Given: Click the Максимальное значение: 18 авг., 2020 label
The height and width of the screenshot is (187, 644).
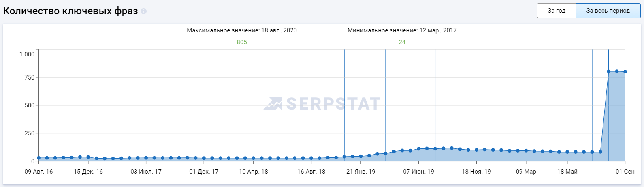Looking at the screenshot, I should point(241,30).
